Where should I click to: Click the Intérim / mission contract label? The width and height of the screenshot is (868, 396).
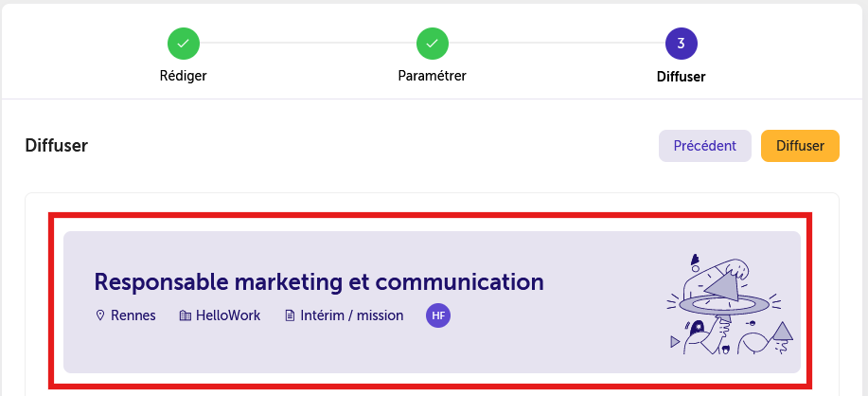tap(352, 315)
